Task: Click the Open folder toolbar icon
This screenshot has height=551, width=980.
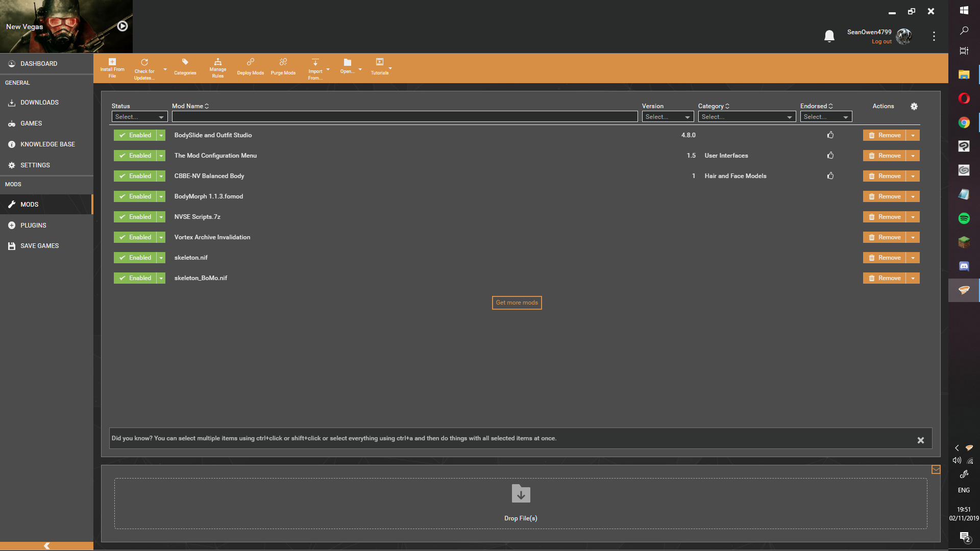Action: pos(347,66)
